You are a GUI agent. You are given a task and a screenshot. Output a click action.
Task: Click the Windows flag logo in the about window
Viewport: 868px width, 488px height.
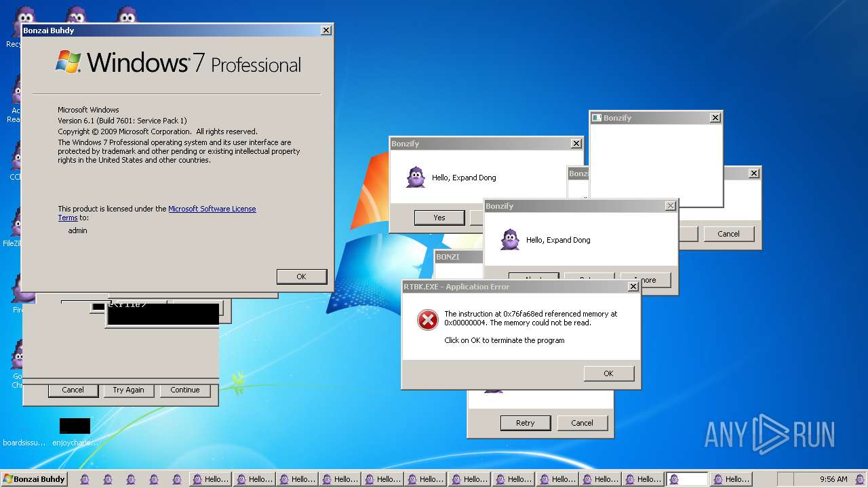pyautogui.click(x=68, y=62)
